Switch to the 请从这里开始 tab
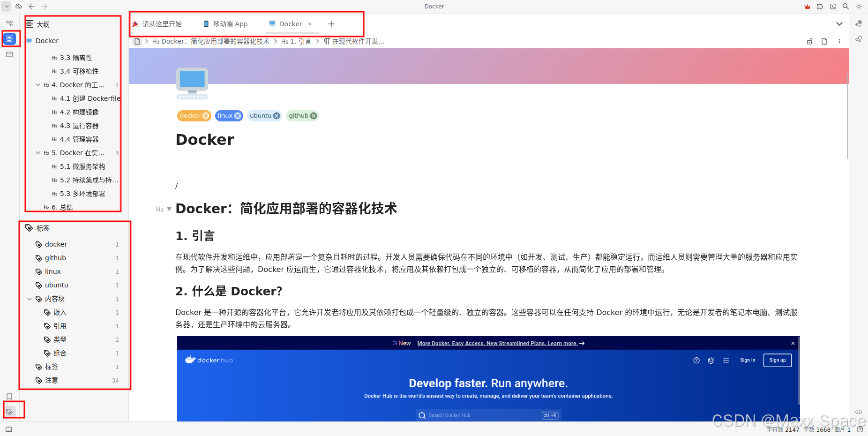Image resolution: width=868 pixels, height=436 pixels. pyautogui.click(x=157, y=24)
